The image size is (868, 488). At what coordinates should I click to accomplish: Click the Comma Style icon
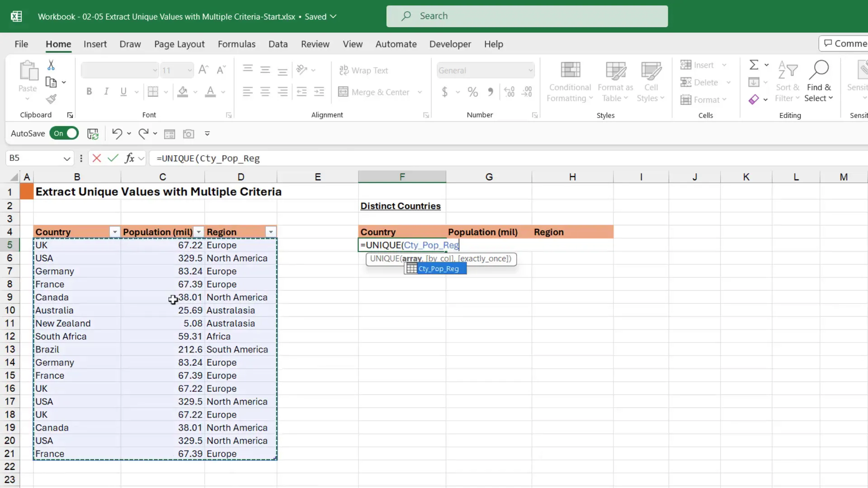click(x=491, y=92)
